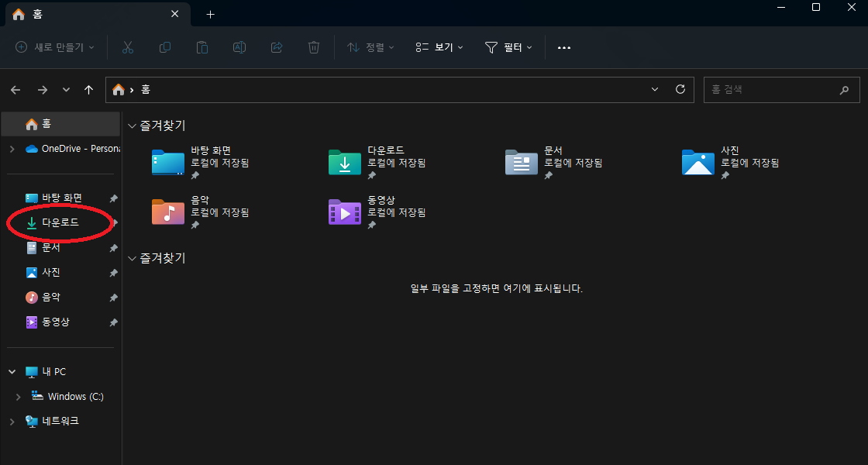Click the Delete icon in the toolbar
The image size is (868, 465).
point(313,46)
